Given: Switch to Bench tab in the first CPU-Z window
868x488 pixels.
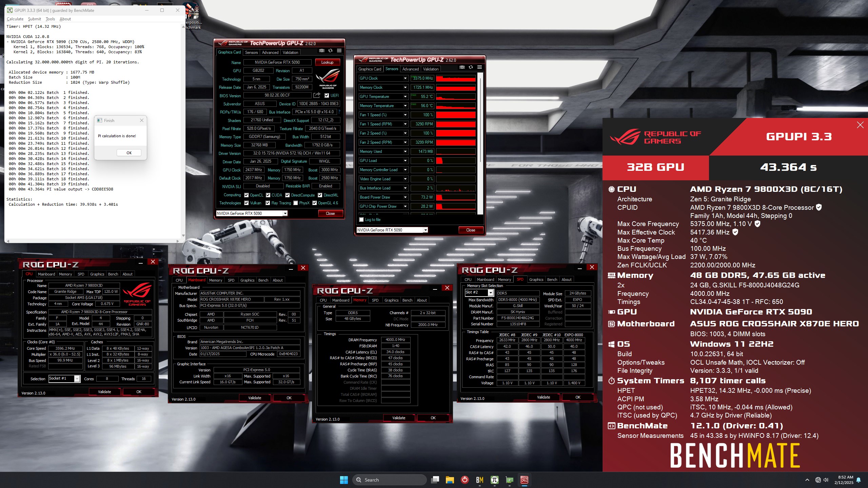Looking at the screenshot, I should (x=113, y=274).
